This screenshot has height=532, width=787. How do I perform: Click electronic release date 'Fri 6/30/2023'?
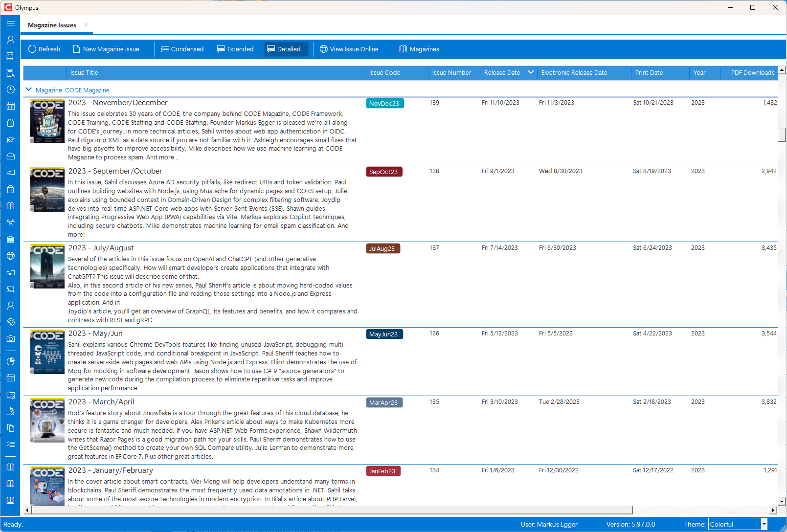(x=558, y=248)
